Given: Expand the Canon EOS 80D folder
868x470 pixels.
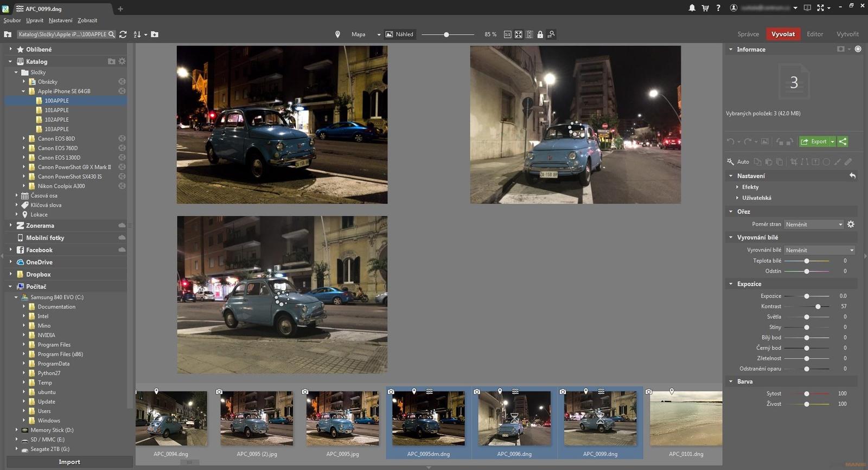Looking at the screenshot, I should coord(24,139).
